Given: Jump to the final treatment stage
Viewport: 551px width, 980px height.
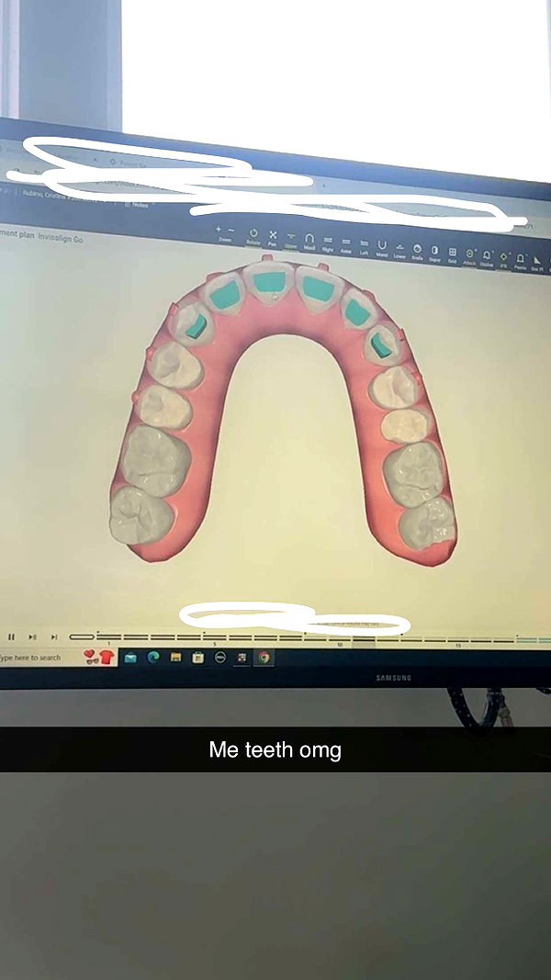Looking at the screenshot, I should pyautogui.click(x=54, y=636).
